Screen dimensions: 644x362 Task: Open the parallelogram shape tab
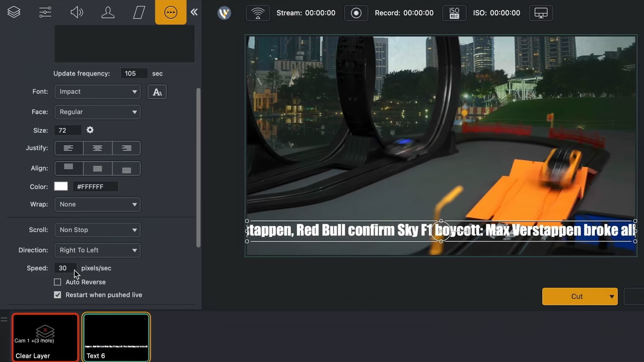[x=139, y=12]
